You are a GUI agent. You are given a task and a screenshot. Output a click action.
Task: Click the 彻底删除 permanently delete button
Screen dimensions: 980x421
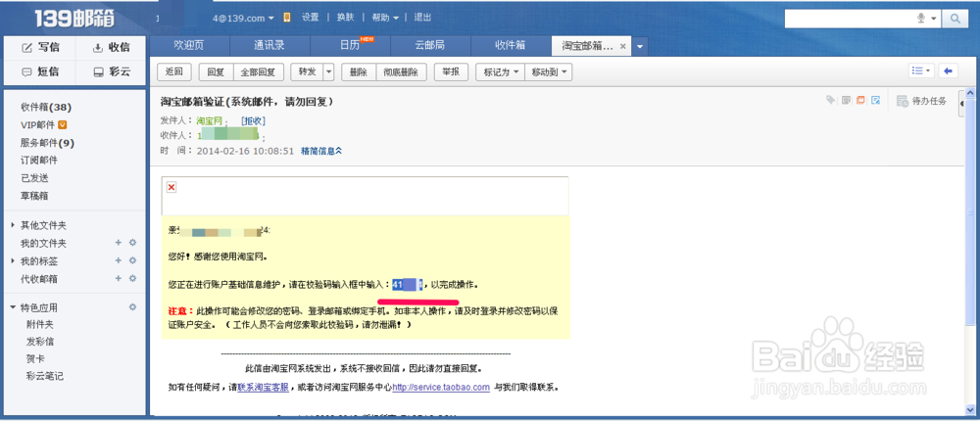(x=401, y=71)
